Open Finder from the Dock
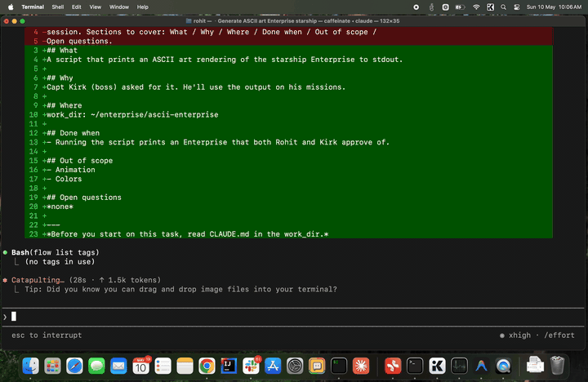This screenshot has width=588, height=382. pyautogui.click(x=30, y=366)
